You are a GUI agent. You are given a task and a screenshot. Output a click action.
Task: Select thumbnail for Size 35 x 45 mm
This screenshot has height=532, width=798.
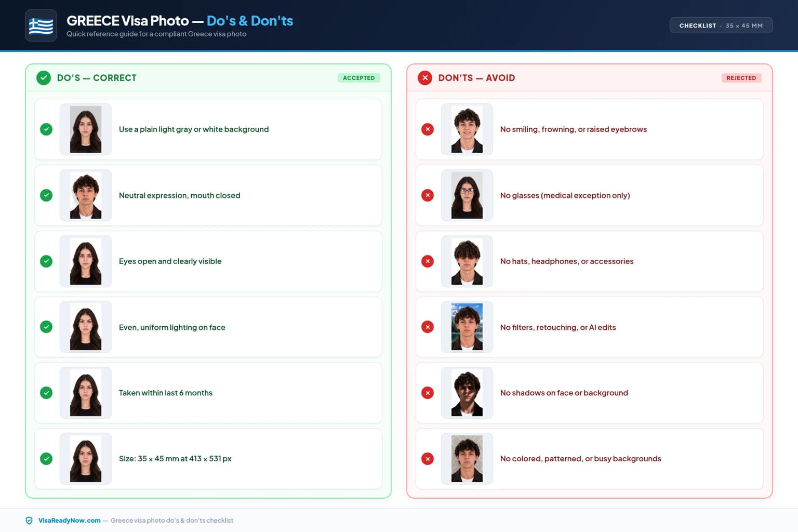point(86,459)
